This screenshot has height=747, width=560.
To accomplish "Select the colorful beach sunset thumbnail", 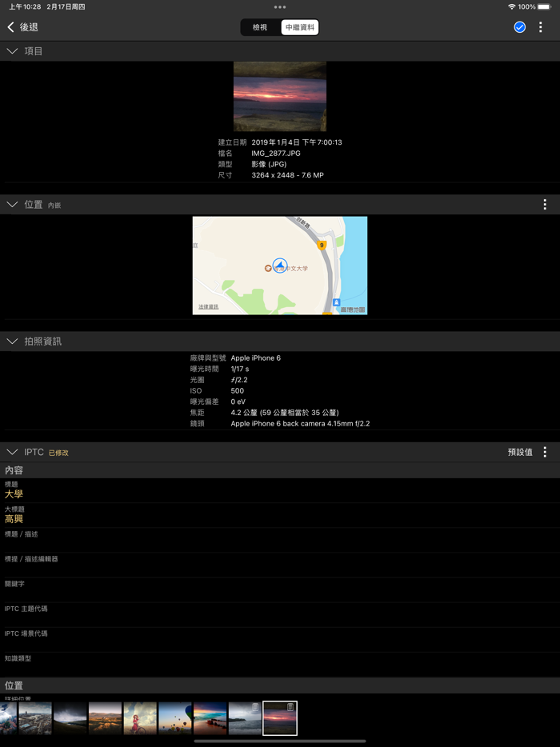I will (210, 718).
